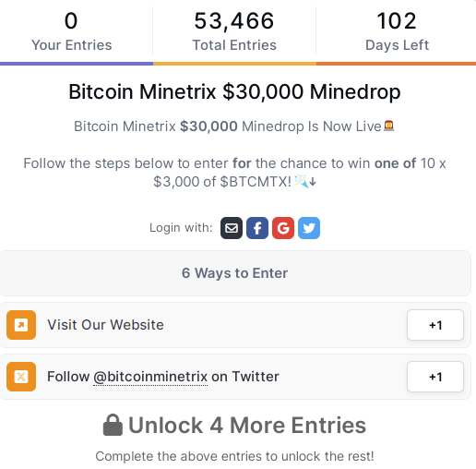The width and height of the screenshot is (476, 469).
Task: Click the purple bar under Your Entries
Action: coord(77,64)
